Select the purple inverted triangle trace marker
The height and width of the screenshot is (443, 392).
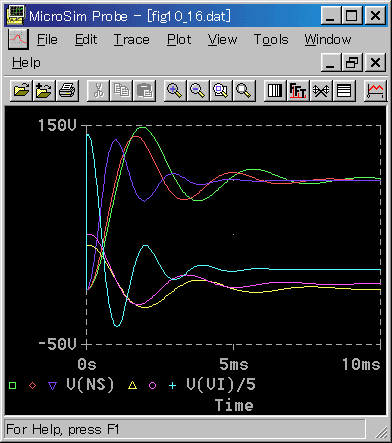pyautogui.click(x=52, y=386)
